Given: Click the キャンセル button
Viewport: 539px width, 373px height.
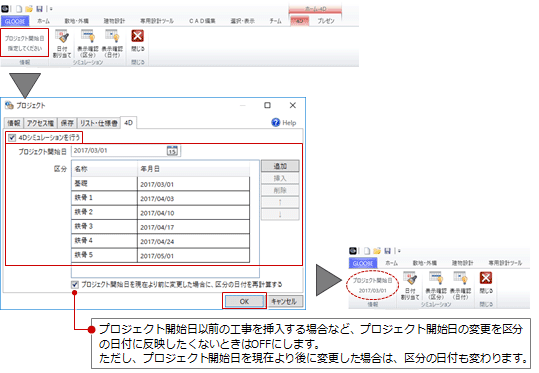Looking at the screenshot, I should point(284,301).
